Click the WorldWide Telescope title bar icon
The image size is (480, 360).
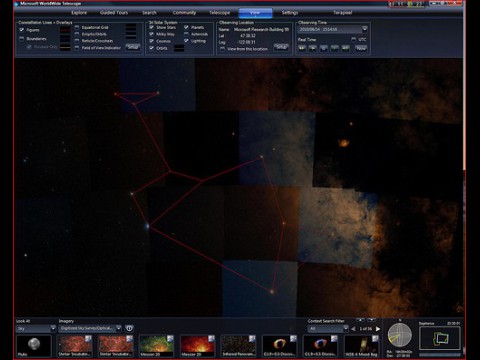[17, 4]
